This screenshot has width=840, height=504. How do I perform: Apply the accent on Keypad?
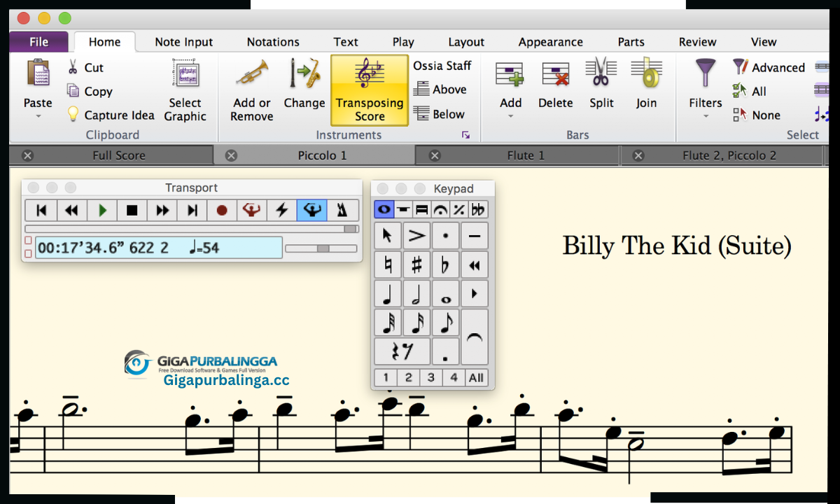(416, 236)
